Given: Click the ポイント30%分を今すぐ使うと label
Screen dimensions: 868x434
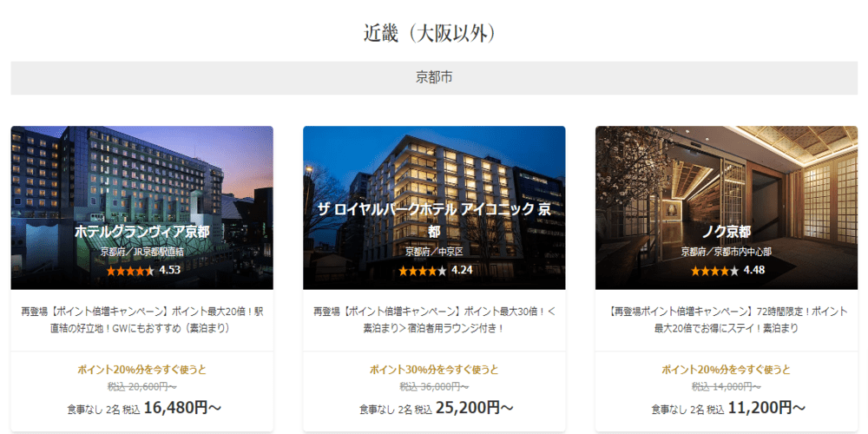Looking at the screenshot, I should (x=434, y=369).
